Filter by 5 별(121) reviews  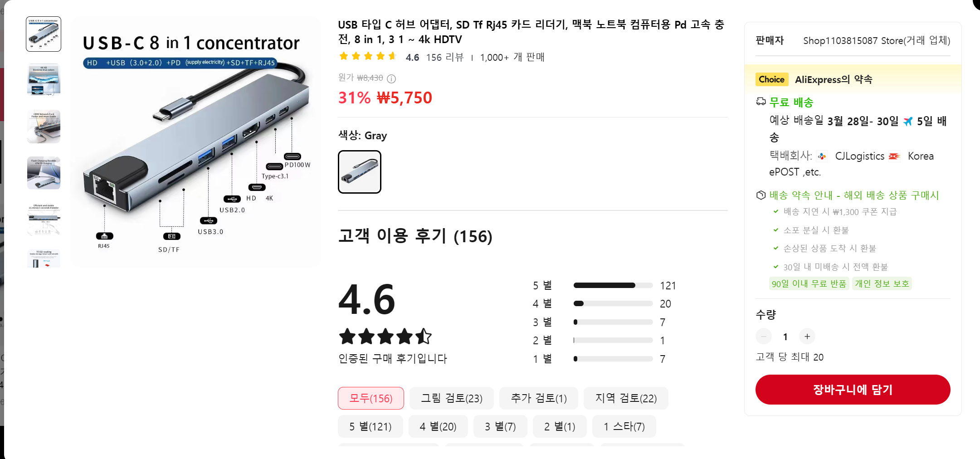[x=370, y=427]
